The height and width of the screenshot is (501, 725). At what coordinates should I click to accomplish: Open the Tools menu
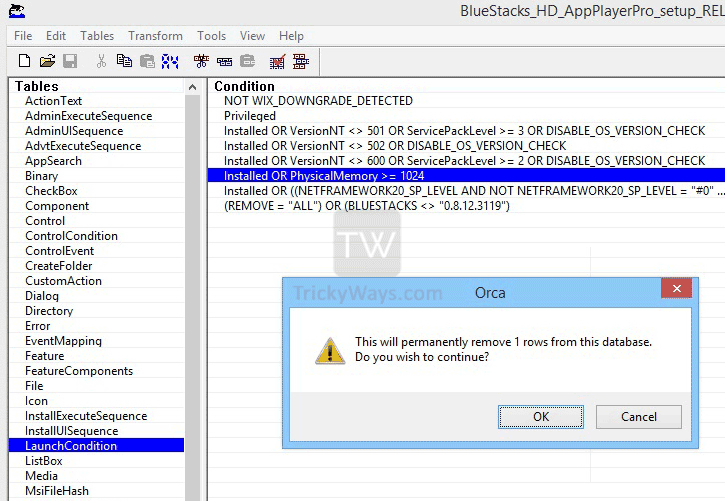pos(211,36)
